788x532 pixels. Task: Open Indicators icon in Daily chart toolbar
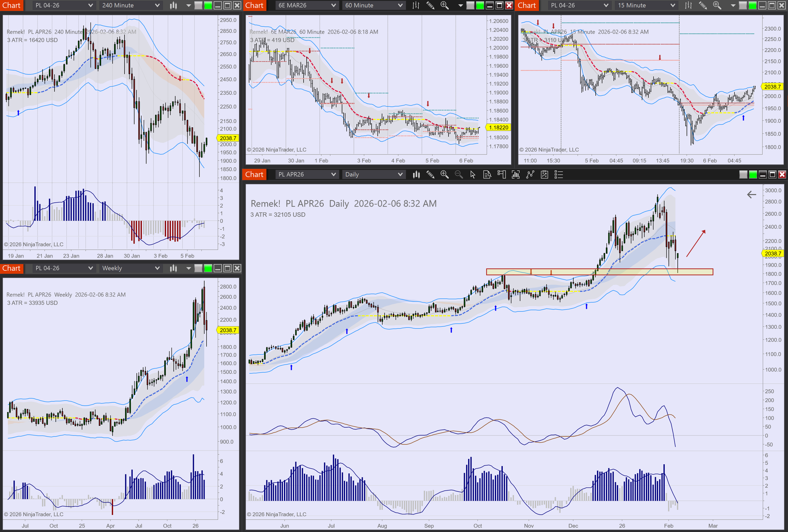(515, 175)
